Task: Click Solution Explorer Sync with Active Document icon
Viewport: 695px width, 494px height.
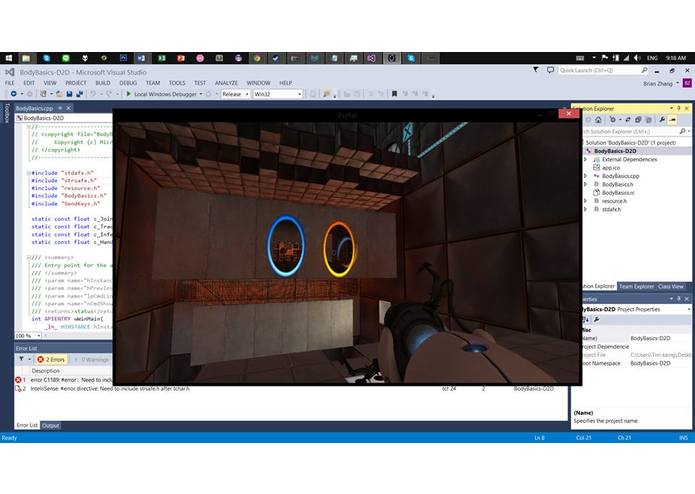Action: point(628,120)
